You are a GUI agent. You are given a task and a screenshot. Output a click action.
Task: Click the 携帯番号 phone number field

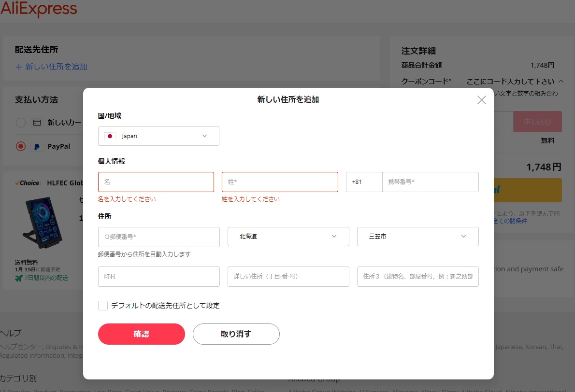(430, 182)
